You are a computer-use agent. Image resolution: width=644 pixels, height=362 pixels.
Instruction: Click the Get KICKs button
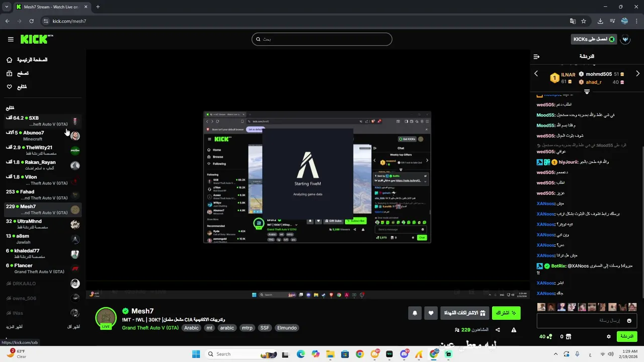click(594, 39)
